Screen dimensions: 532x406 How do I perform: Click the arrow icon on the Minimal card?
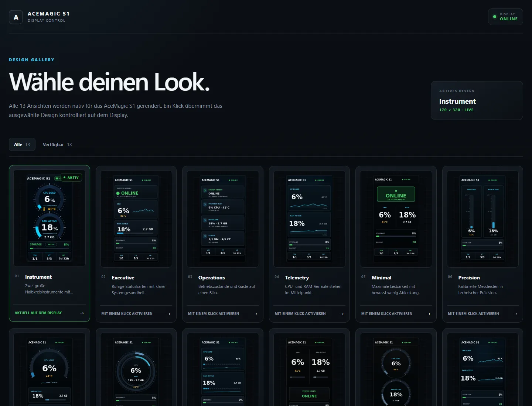point(428,314)
